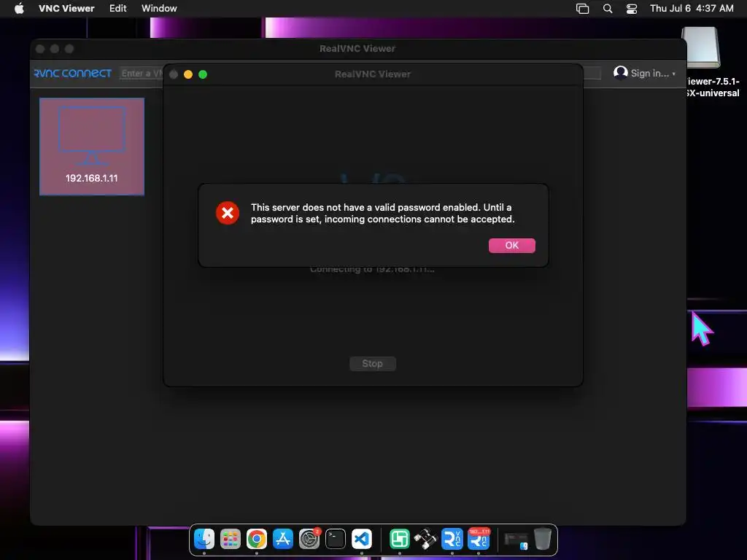The width and height of the screenshot is (747, 560).
Task: Click the green zoom button of the connecting window
Action: point(203,74)
